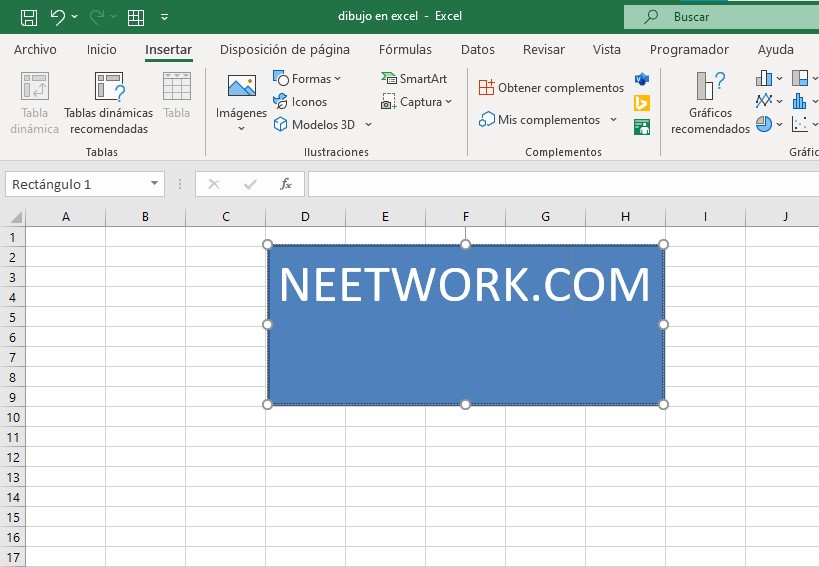The width and height of the screenshot is (819, 567).
Task: Click Obtener complementos
Action: pos(551,88)
